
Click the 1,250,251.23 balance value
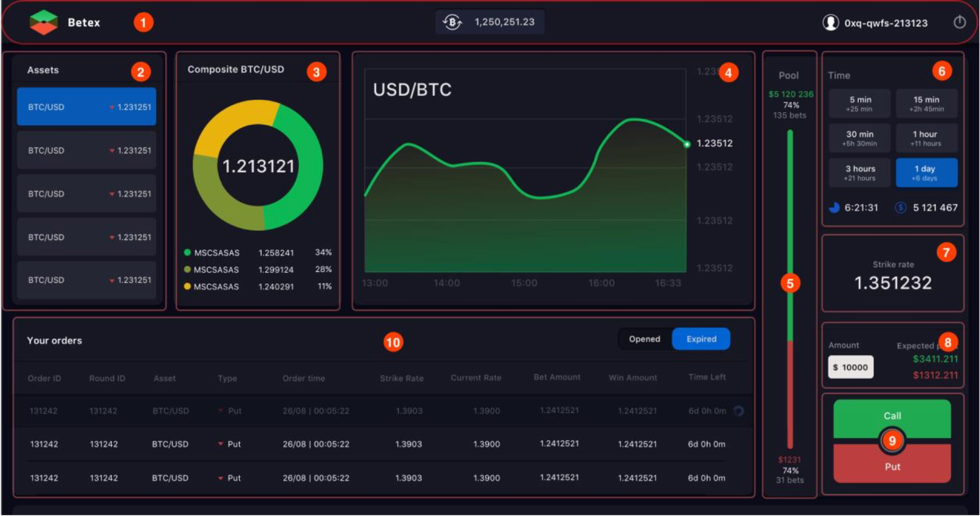[x=504, y=22]
